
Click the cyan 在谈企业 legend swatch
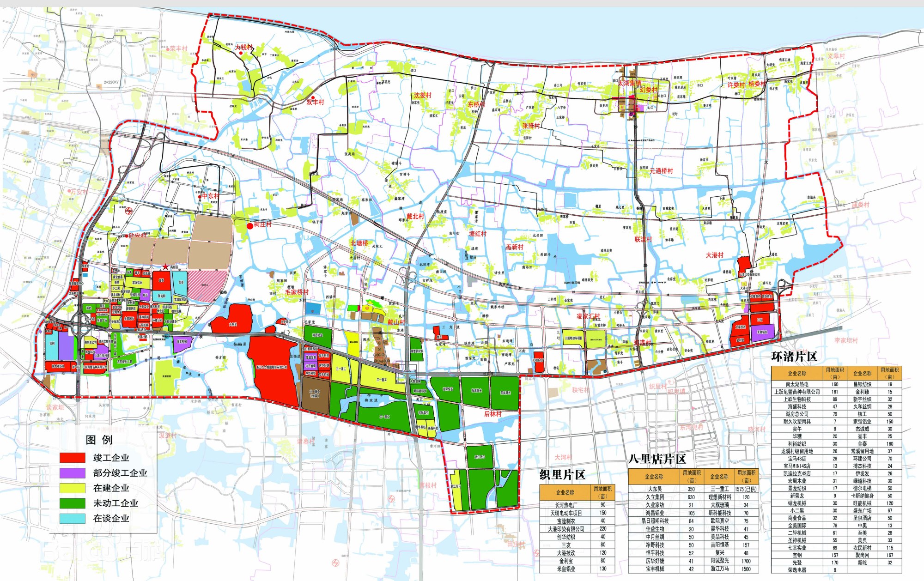click(x=73, y=518)
